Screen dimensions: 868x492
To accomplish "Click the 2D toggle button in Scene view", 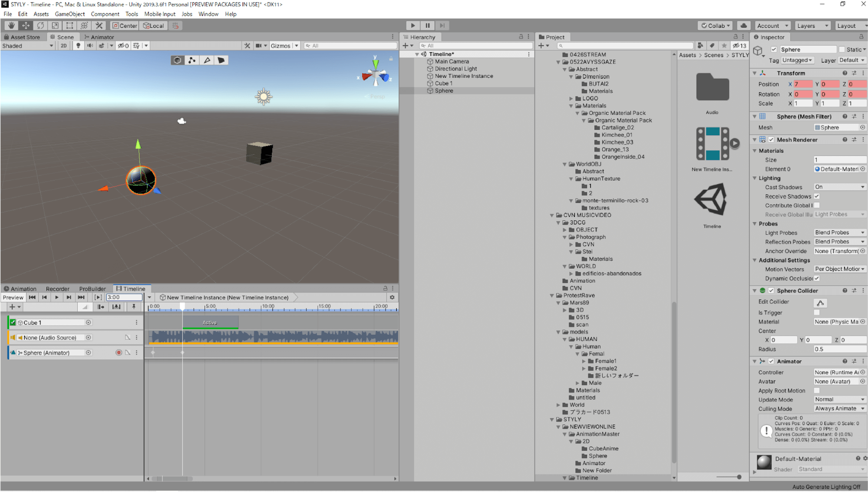I will tap(63, 45).
